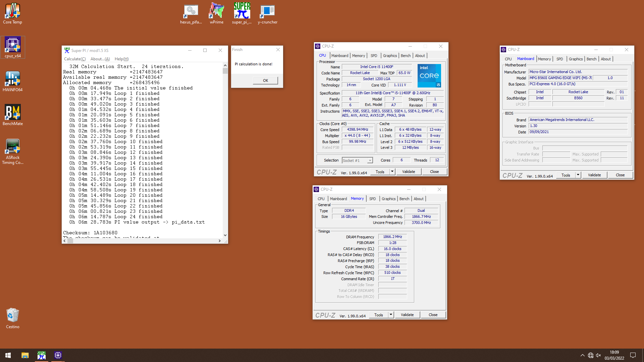Open the y-cruncher desktop shortcut
This screenshot has height=362, width=644.
[268, 14]
